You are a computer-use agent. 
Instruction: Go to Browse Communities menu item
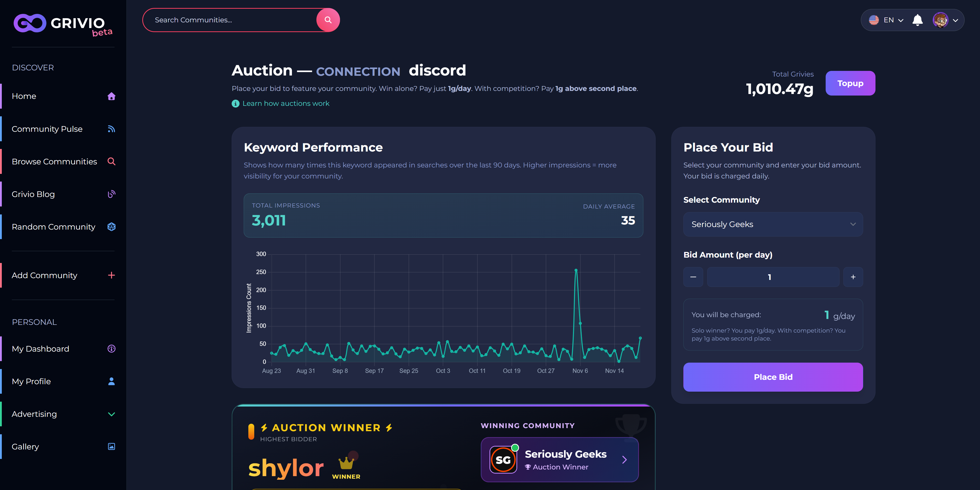tap(54, 161)
